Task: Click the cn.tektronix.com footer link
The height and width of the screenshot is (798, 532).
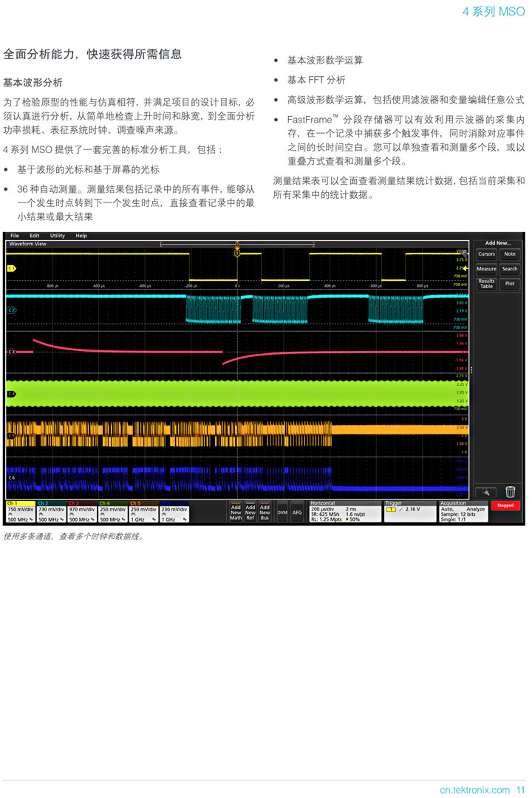Action: point(475,790)
